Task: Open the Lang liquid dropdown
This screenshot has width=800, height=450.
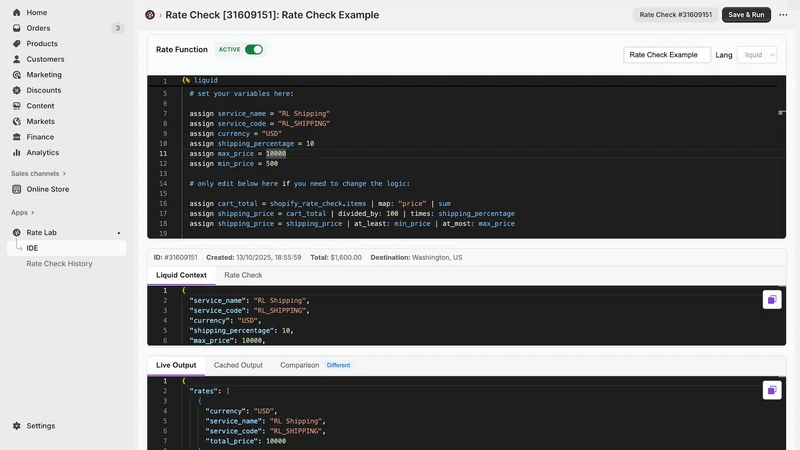Action: (757, 55)
